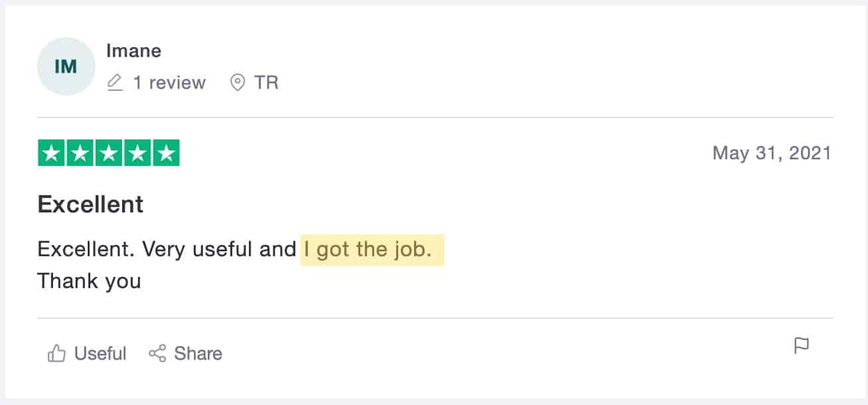Viewport: 868px width, 405px height.
Task: Click the '1 review' count text
Action: point(169,83)
